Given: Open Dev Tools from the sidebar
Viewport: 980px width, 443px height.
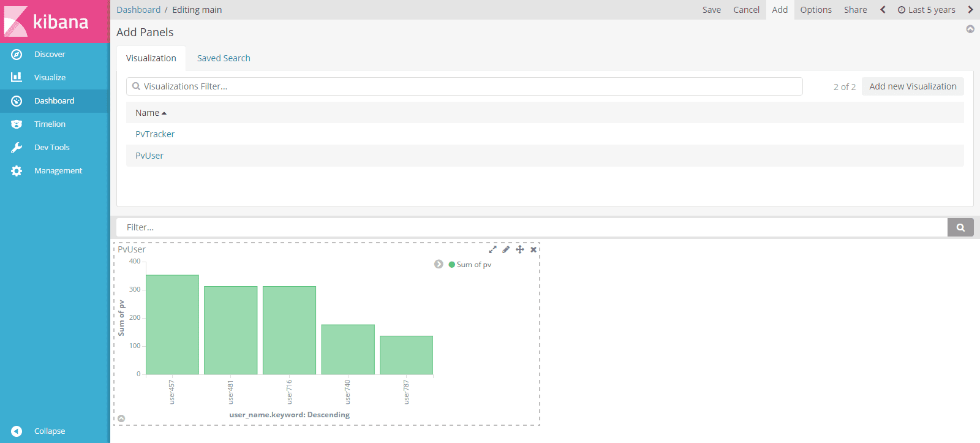Looking at the screenshot, I should pos(52,148).
